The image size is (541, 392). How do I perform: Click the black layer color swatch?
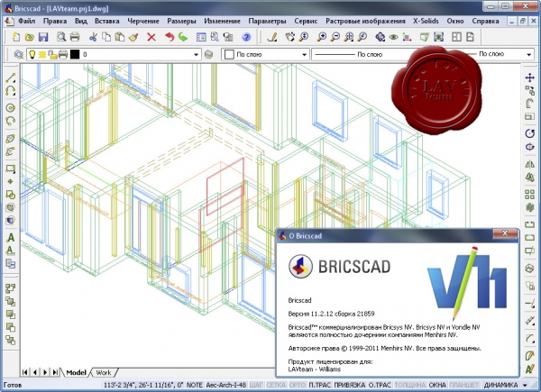(75, 54)
